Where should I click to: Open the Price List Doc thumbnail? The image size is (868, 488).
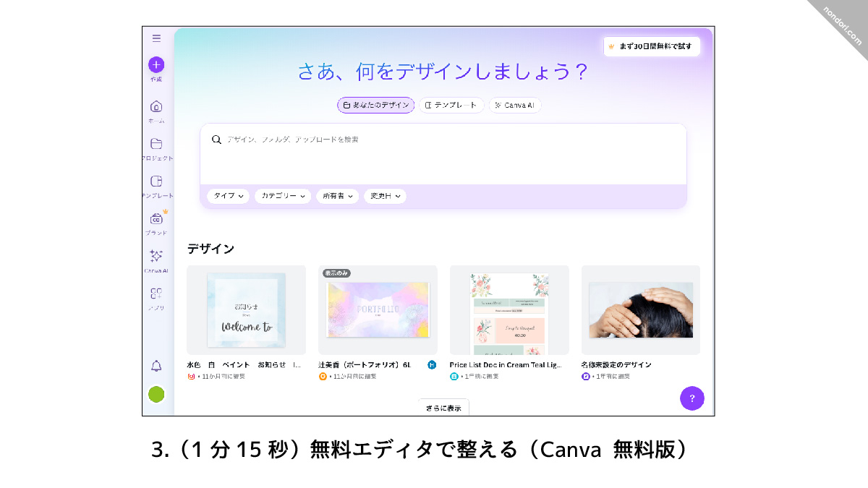coord(509,310)
